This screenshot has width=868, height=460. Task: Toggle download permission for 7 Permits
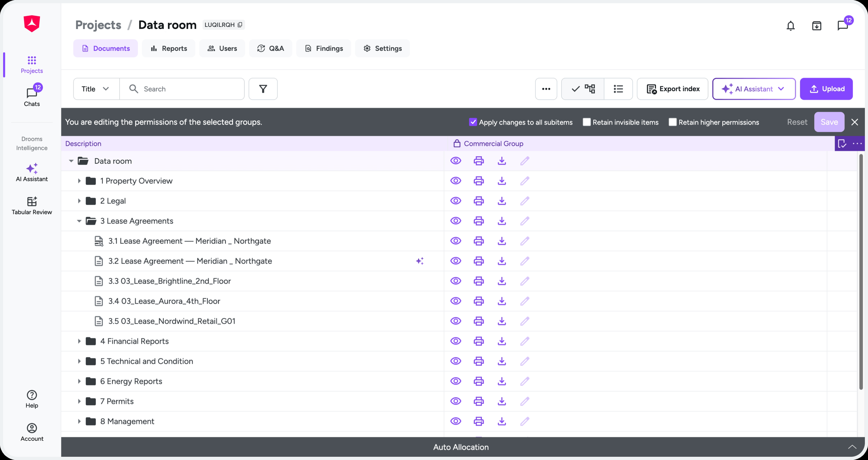coord(502,402)
